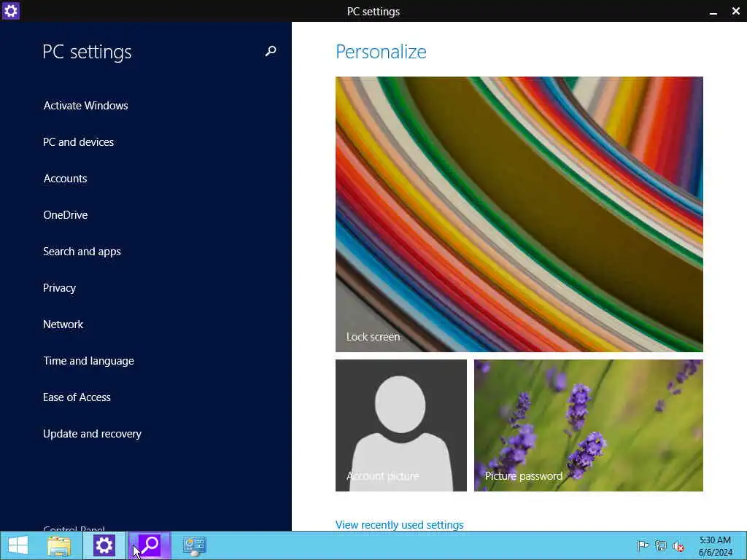Open Server Manager from the taskbar
This screenshot has width=747, height=560.
click(x=194, y=545)
